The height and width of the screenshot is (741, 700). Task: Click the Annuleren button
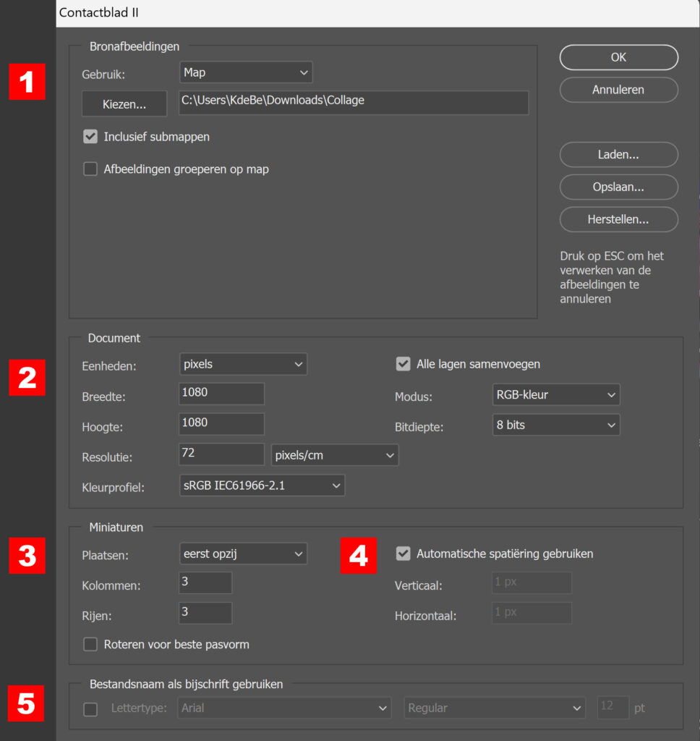618,90
